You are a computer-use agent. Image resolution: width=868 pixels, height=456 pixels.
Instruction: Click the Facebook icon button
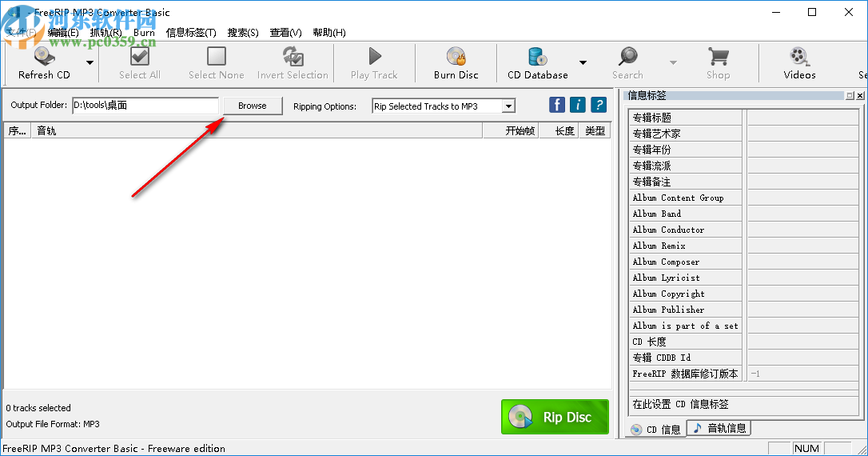tap(557, 105)
